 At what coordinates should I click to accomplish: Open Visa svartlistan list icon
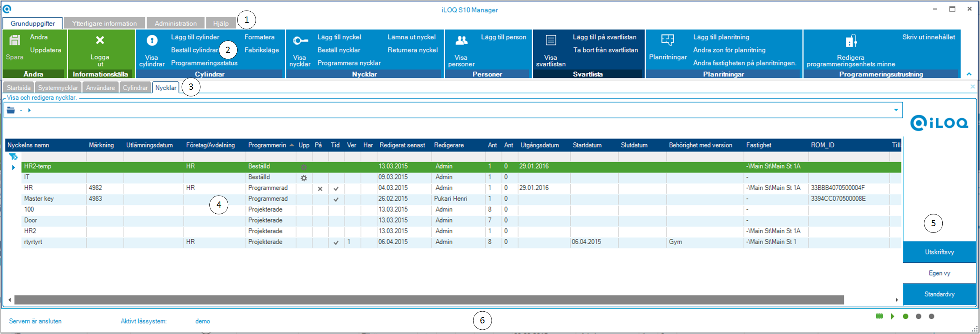pos(551,40)
